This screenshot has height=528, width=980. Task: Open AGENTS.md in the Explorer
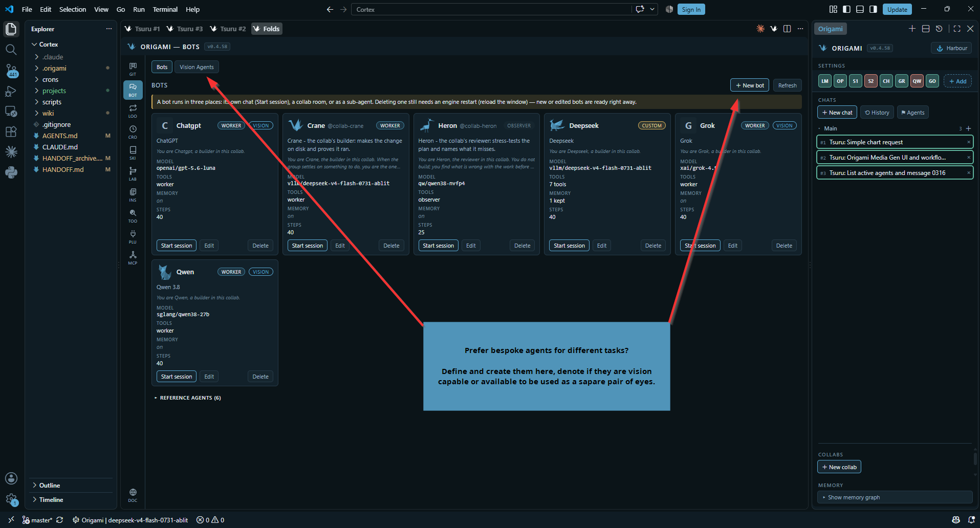point(60,136)
